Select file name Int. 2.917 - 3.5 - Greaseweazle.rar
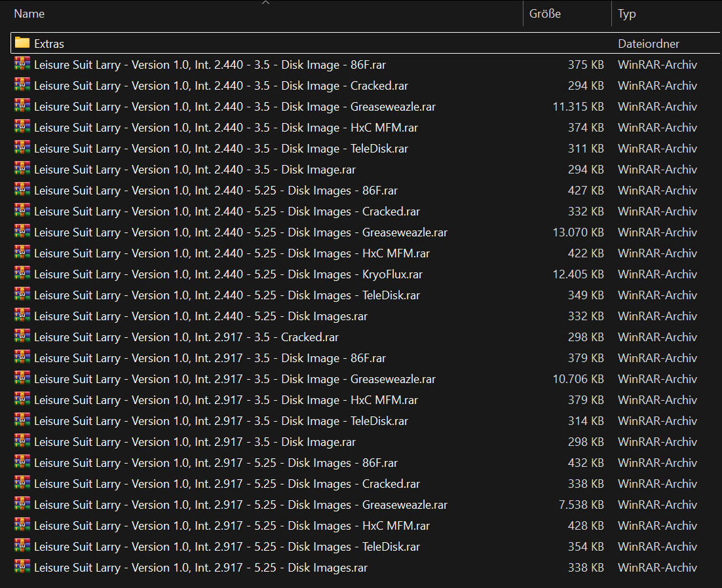 point(235,379)
